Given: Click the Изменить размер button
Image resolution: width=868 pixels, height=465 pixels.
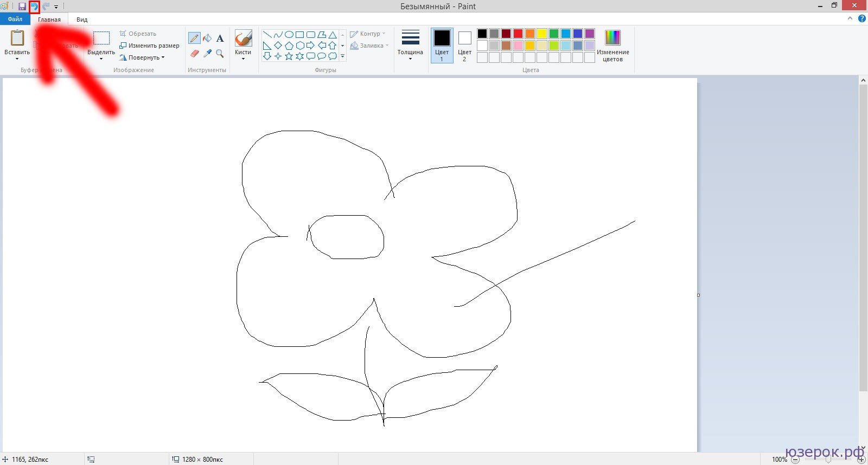Looking at the screenshot, I should (x=150, y=46).
